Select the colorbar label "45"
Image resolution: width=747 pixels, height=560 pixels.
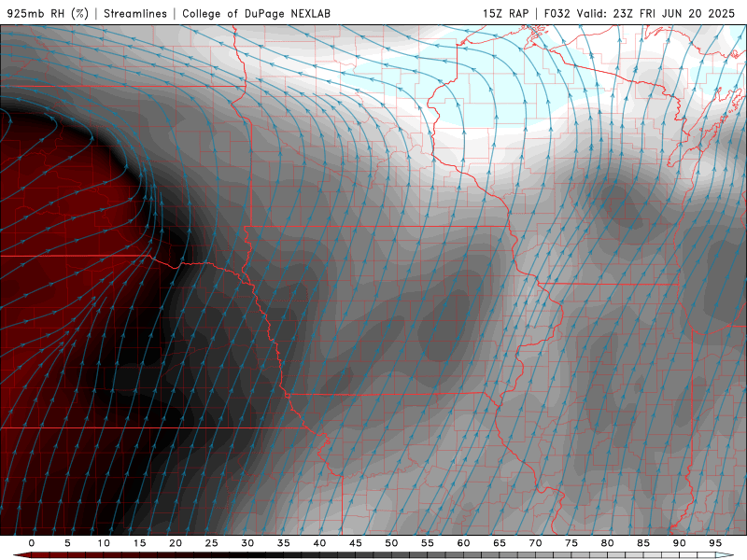[x=356, y=543]
